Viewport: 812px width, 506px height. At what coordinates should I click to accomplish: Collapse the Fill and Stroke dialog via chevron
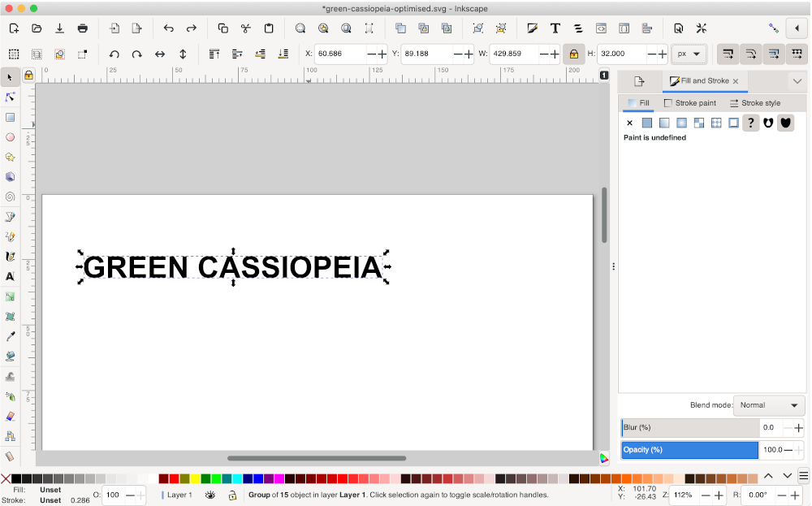pyautogui.click(x=797, y=80)
